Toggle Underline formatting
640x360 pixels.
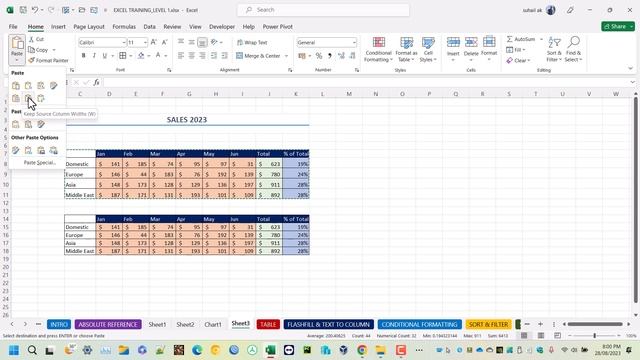105,56
